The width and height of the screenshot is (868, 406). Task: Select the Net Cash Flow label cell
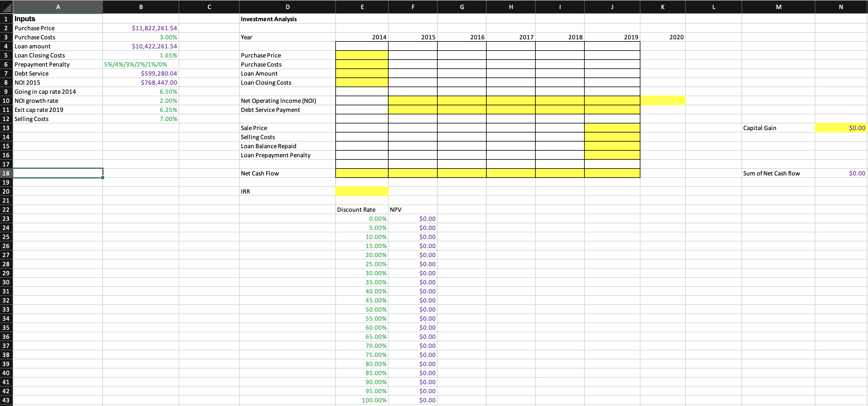coord(287,173)
